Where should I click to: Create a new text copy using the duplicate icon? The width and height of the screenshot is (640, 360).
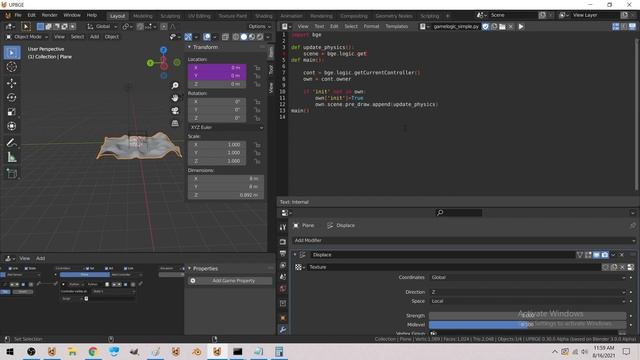click(494, 27)
